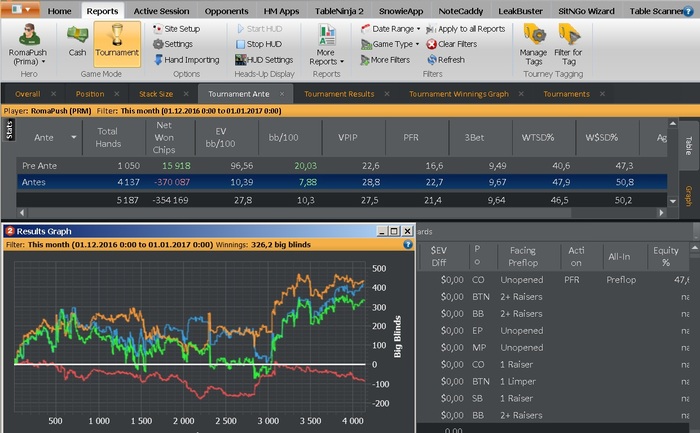Click the stats table scroll-right arrow
Image resolution: width=700 pixels, height=433 pixels.
pos(662,213)
